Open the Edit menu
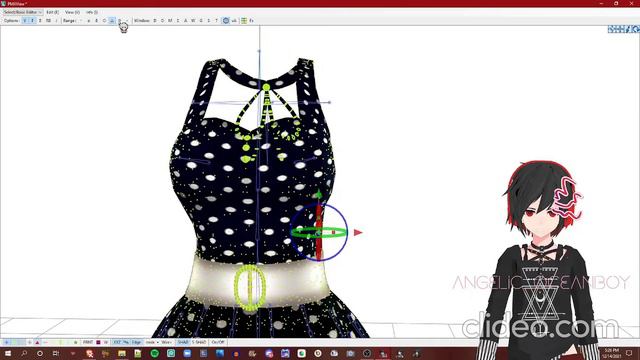Image resolution: width=640 pixels, height=360 pixels. coord(53,12)
